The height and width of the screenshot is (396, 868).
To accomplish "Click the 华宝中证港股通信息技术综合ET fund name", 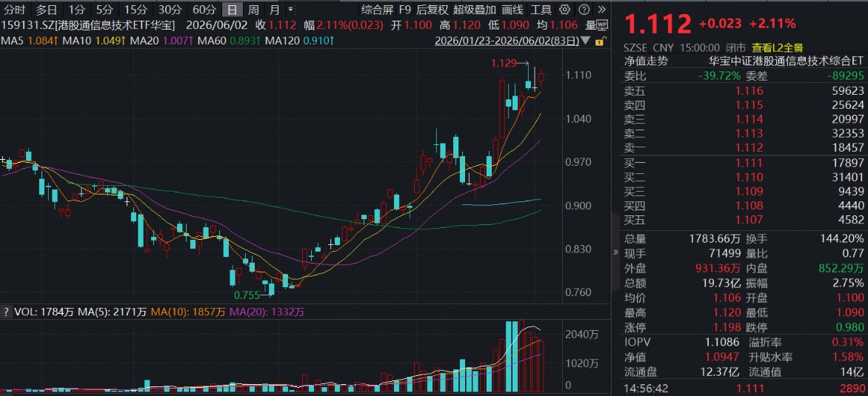I will [x=786, y=61].
